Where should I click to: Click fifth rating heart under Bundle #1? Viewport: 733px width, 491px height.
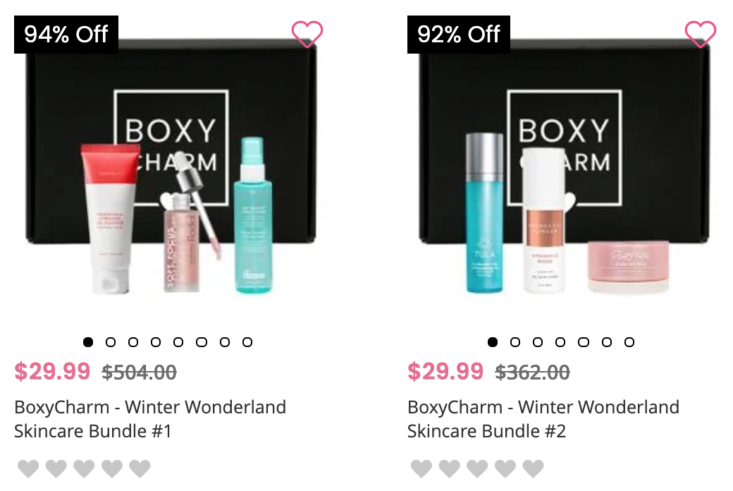pos(140,469)
